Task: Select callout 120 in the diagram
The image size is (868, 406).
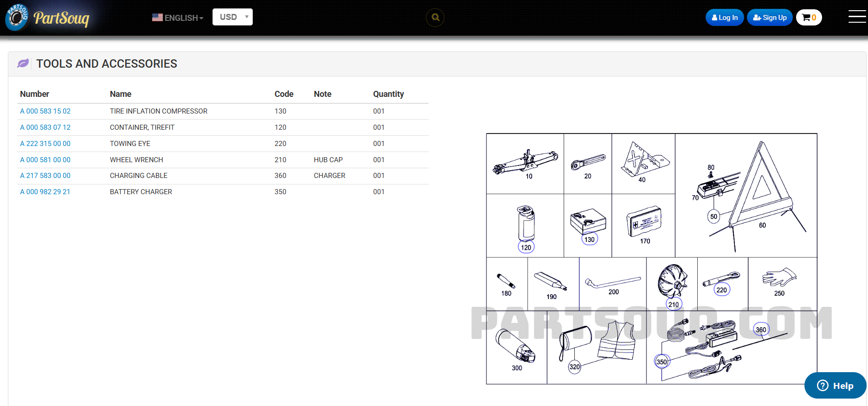Action: pos(526,247)
